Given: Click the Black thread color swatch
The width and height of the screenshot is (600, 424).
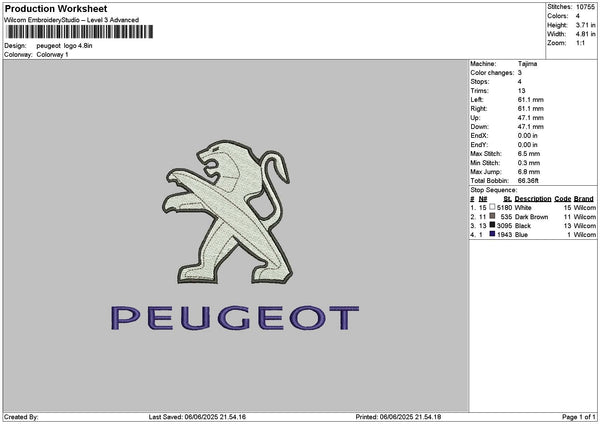Looking at the screenshot, I should (492, 225).
